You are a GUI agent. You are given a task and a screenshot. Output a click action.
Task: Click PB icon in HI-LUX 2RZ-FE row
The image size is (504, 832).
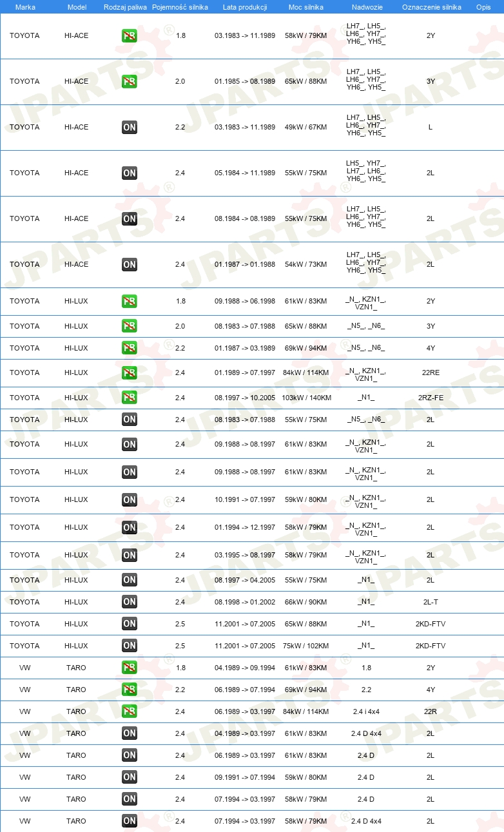click(x=130, y=398)
